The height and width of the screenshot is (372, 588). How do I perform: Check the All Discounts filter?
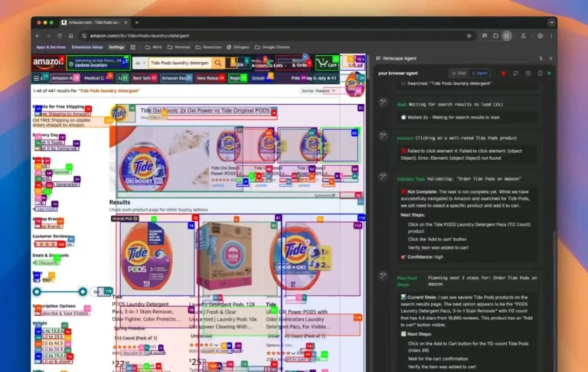pyautogui.click(x=47, y=263)
